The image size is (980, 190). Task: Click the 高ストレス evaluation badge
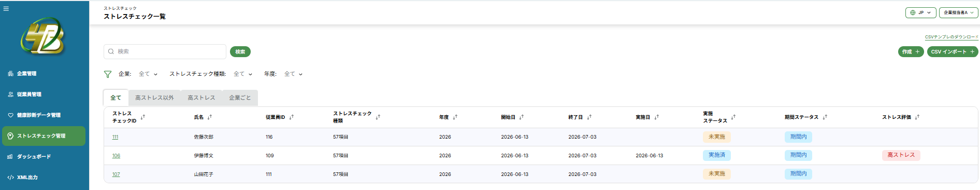[x=901, y=155]
